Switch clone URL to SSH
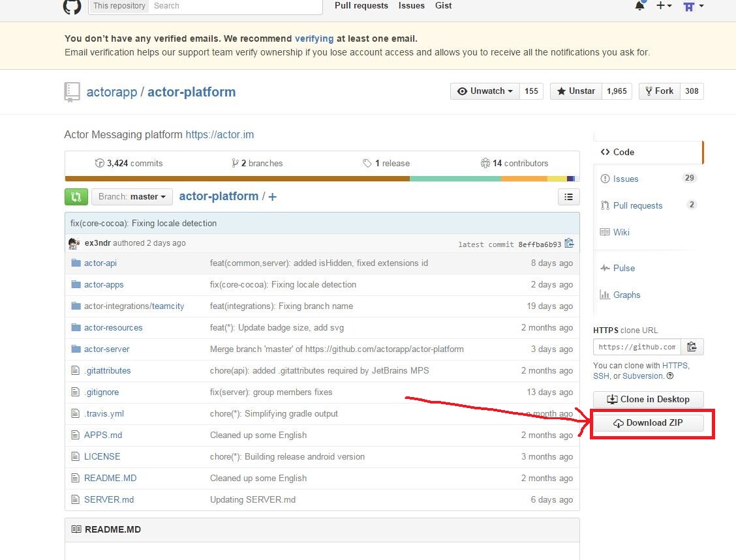This screenshot has width=736, height=560. point(601,376)
